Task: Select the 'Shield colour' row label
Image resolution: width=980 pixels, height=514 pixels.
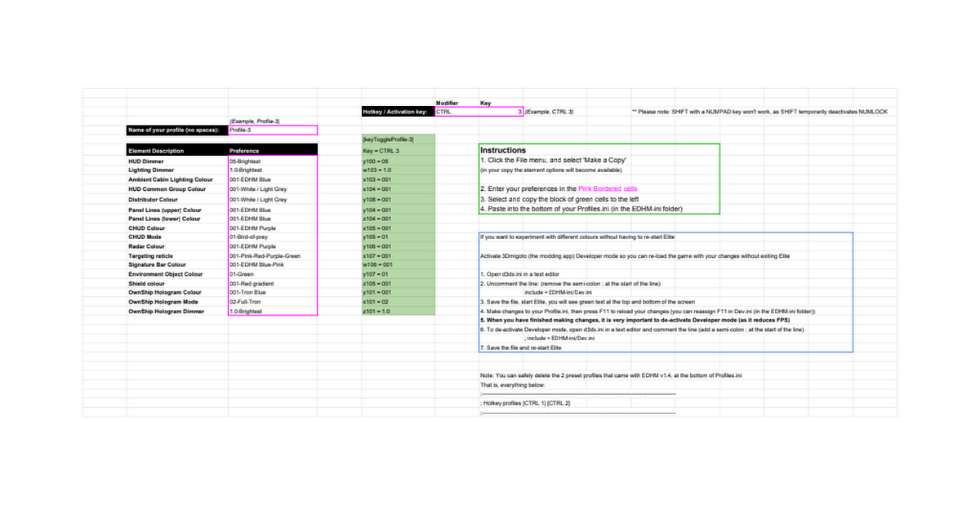Action: tap(145, 284)
